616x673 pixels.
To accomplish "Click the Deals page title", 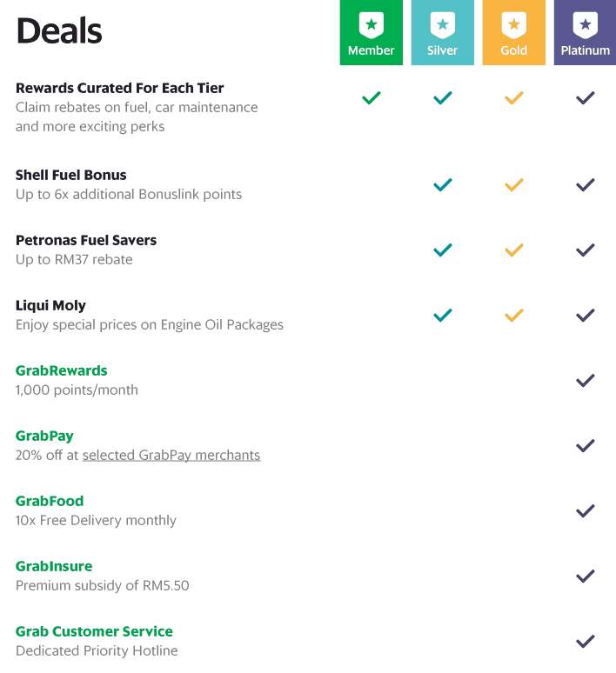I will click(x=59, y=30).
